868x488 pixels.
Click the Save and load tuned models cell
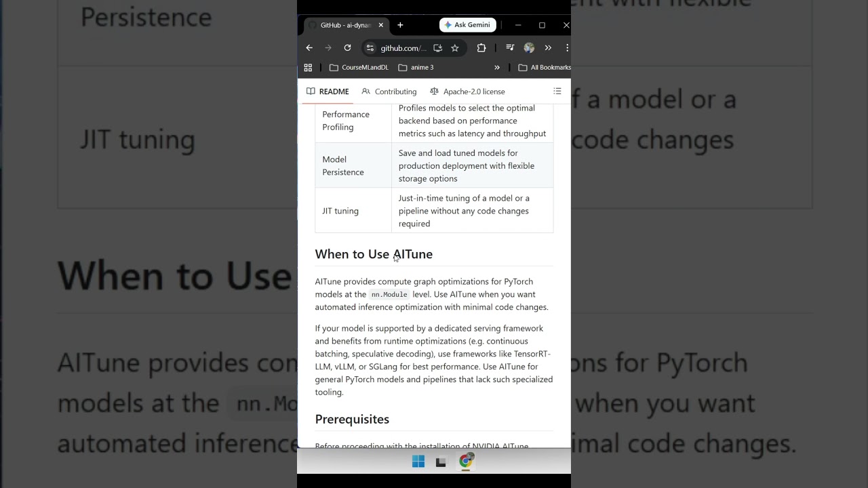coord(473,165)
